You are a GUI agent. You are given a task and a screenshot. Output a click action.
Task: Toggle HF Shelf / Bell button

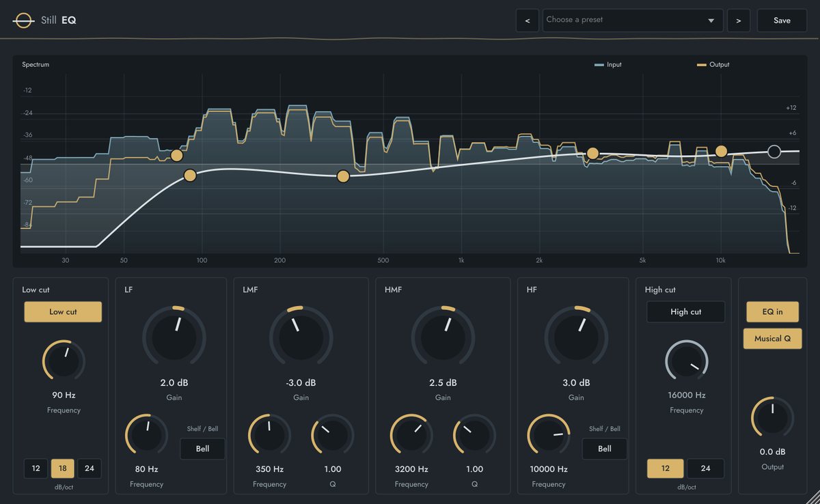[x=605, y=449]
